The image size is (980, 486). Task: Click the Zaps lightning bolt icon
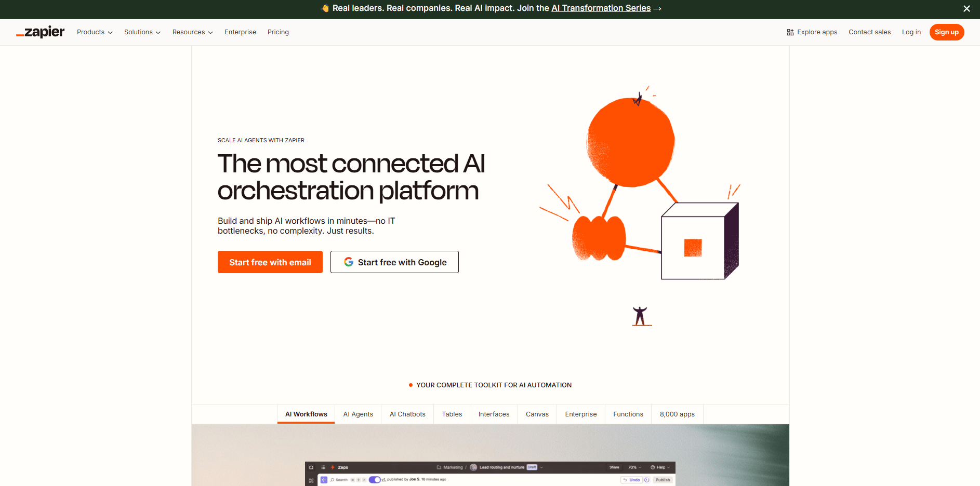pyautogui.click(x=332, y=467)
